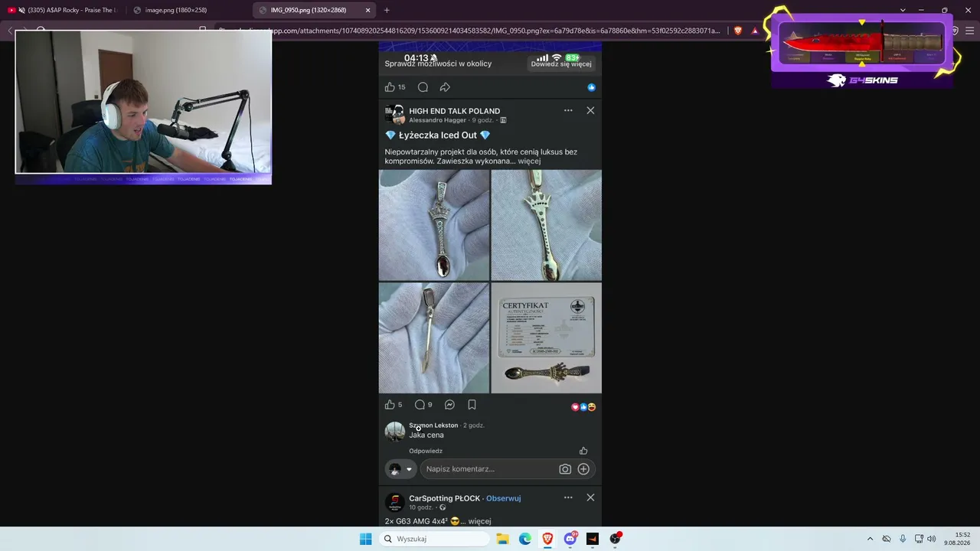980x551 pixels.
Task: Launch Microsoft Edge from the taskbar
Action: [x=525, y=539]
